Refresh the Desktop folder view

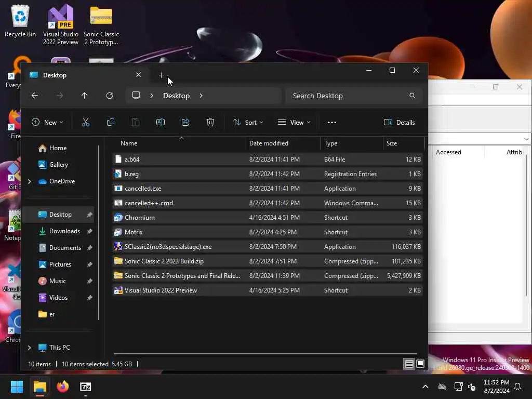109,96
